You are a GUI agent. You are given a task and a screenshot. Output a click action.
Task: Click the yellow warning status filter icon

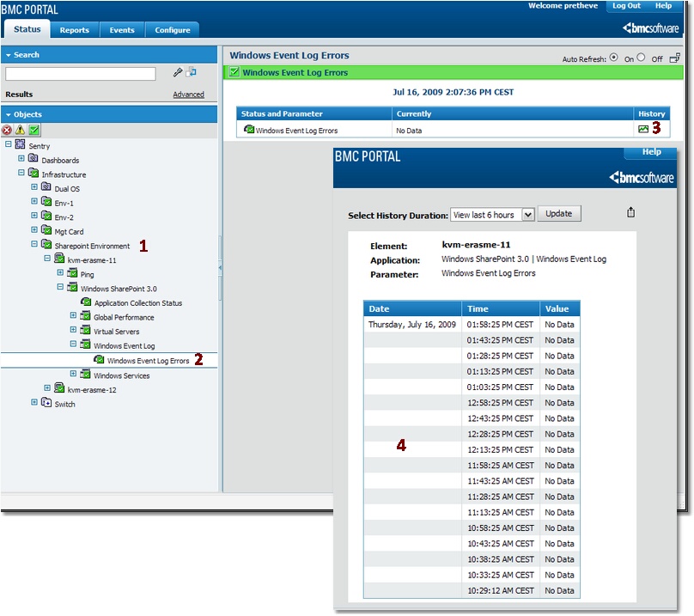pyautogui.click(x=21, y=131)
